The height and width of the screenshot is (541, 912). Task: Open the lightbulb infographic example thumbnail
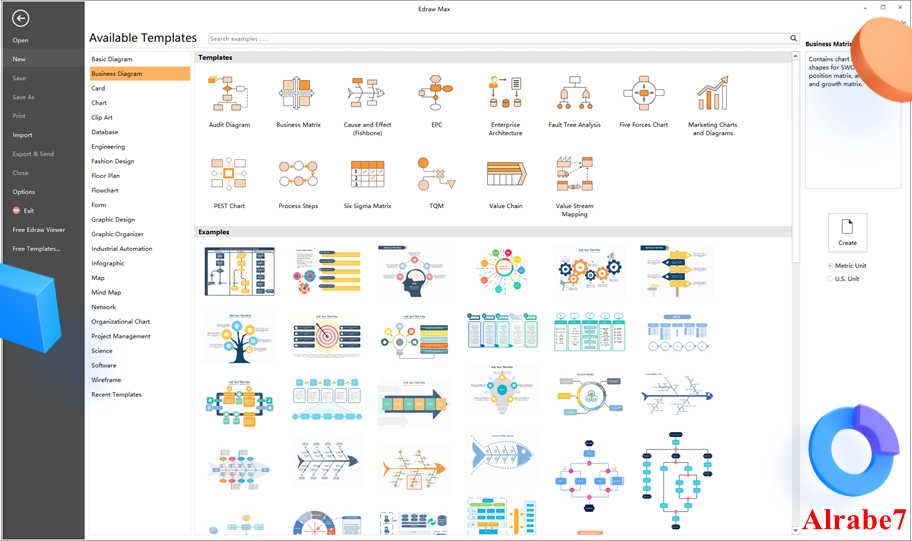point(501,390)
